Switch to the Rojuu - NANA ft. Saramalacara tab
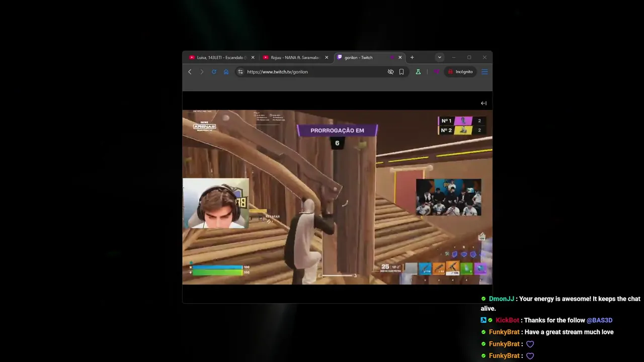The image size is (644, 362). [x=295, y=57]
